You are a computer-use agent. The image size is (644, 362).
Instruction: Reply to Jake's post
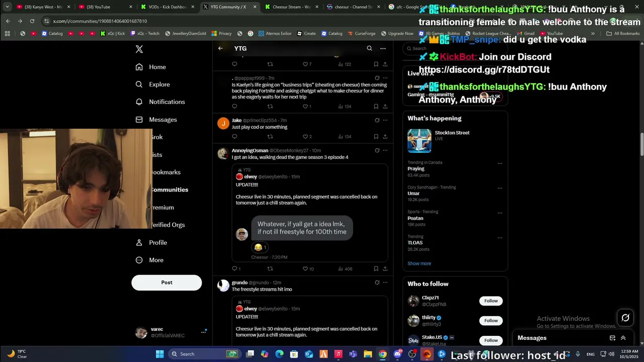point(234,137)
